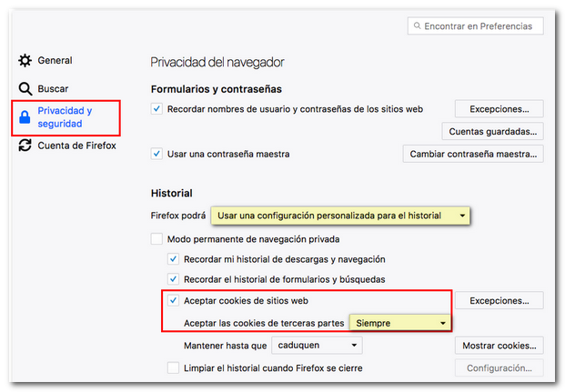Focus the Encontrar en Preferencias search field
The image size is (565, 392).
pos(482,27)
